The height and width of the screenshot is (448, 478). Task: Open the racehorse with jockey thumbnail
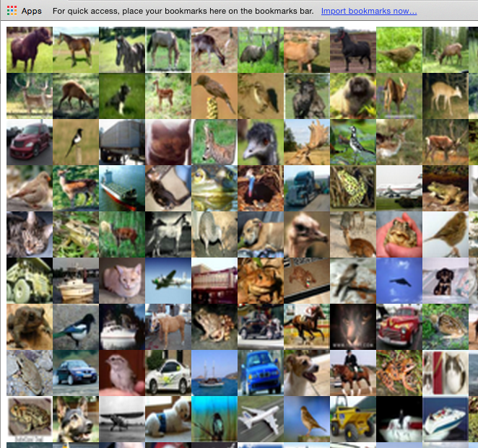pyautogui.click(x=307, y=327)
